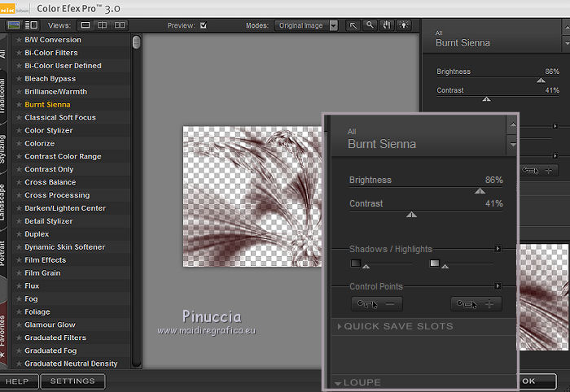Switch to split preview view
The image size is (570, 392).
(103, 25)
